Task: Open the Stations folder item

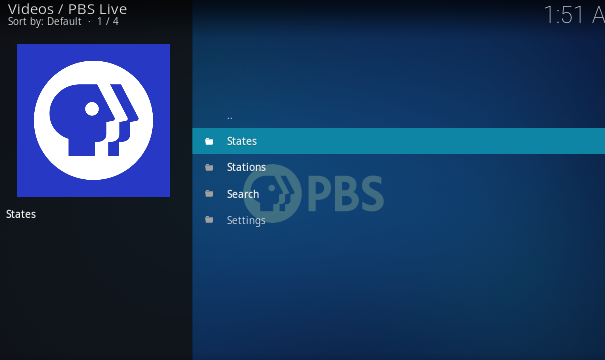Action: click(x=399, y=167)
